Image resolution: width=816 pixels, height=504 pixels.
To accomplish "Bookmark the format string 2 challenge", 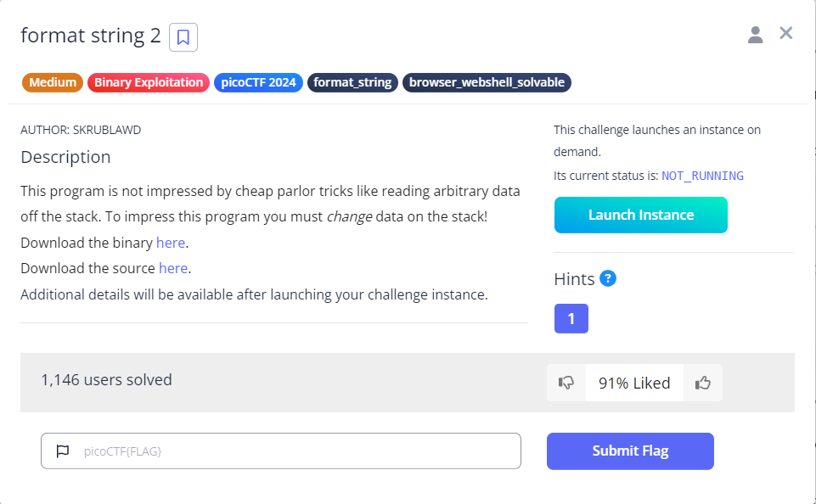I will [x=183, y=37].
